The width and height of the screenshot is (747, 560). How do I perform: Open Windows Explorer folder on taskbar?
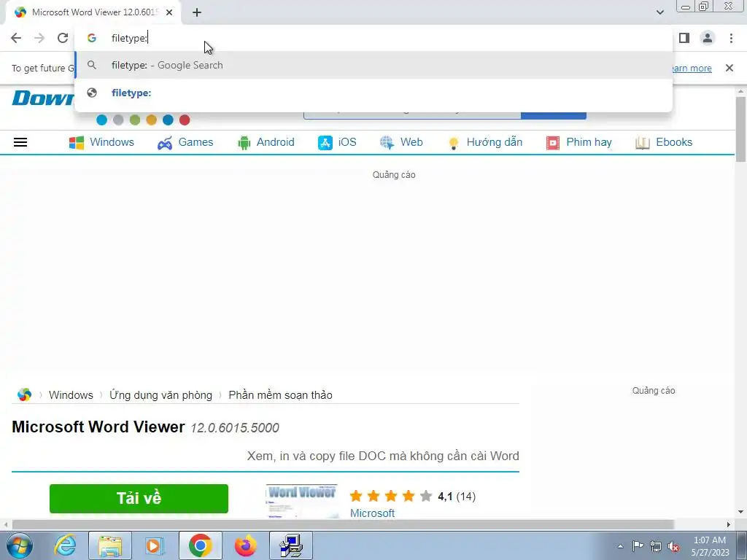pyautogui.click(x=109, y=545)
